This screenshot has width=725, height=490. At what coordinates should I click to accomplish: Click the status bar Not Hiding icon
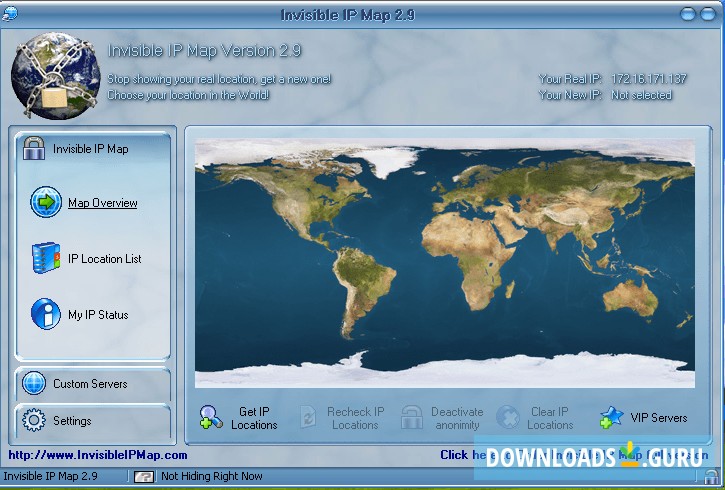(x=143, y=476)
